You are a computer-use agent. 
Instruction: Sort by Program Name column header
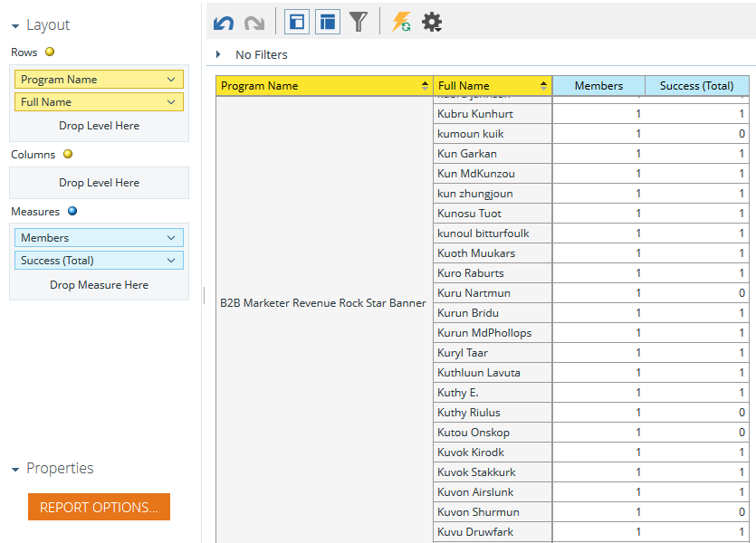coord(324,86)
